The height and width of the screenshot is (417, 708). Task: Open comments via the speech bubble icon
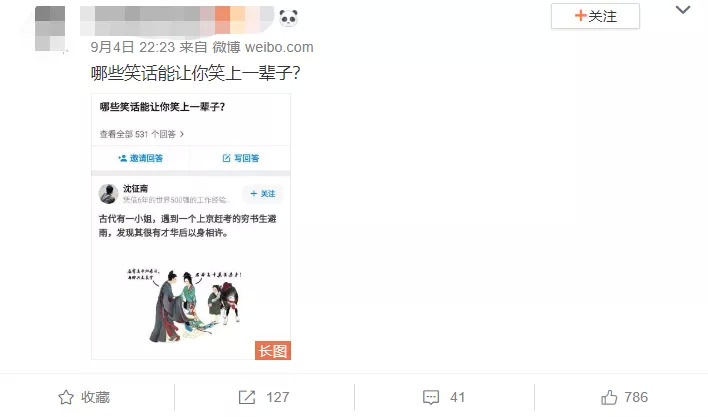click(x=431, y=397)
